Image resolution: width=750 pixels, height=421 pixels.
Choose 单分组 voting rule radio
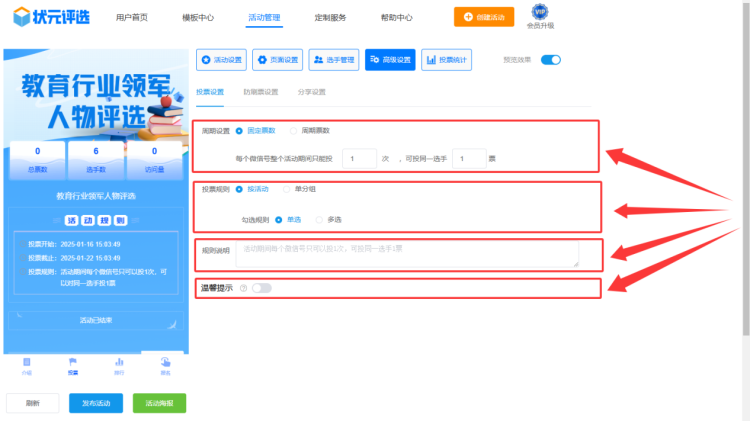tap(289, 188)
